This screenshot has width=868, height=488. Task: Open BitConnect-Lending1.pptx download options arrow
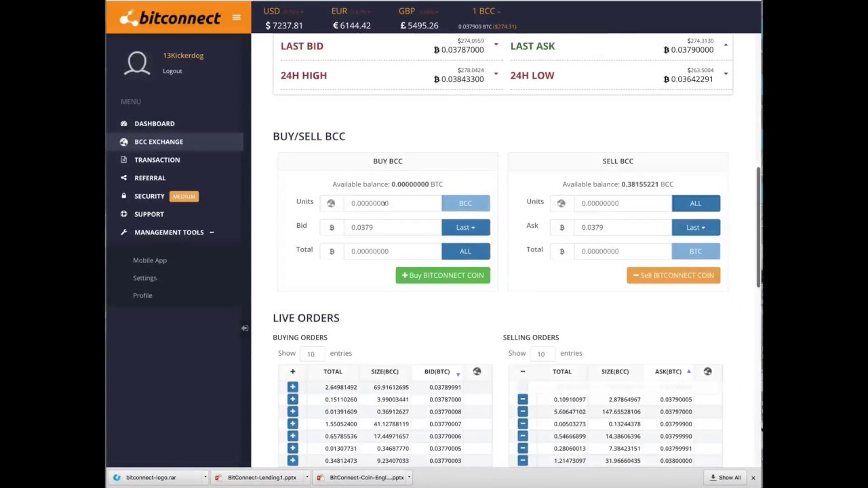point(307,477)
